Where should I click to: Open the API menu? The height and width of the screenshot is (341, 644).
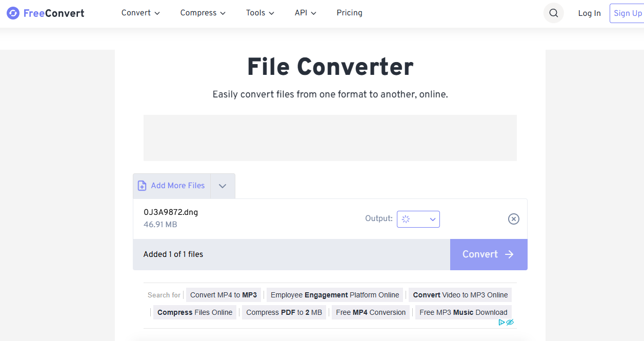tap(306, 13)
